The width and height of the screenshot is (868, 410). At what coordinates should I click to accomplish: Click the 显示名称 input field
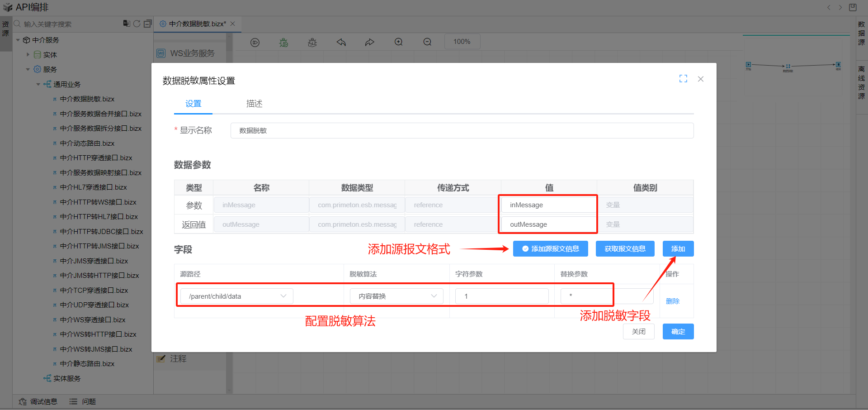coord(462,130)
